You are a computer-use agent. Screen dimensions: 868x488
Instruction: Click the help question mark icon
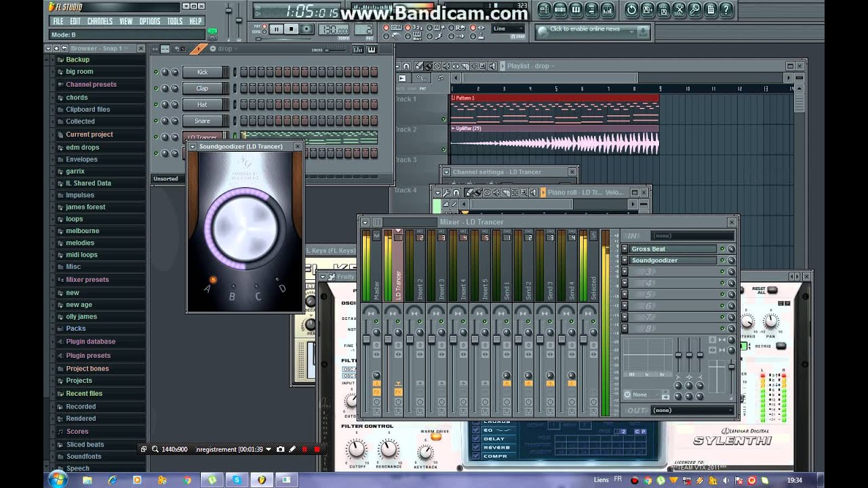(x=726, y=9)
